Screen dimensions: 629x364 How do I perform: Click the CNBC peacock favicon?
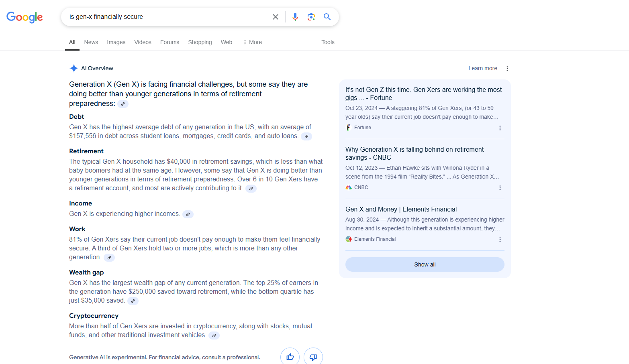pos(349,187)
